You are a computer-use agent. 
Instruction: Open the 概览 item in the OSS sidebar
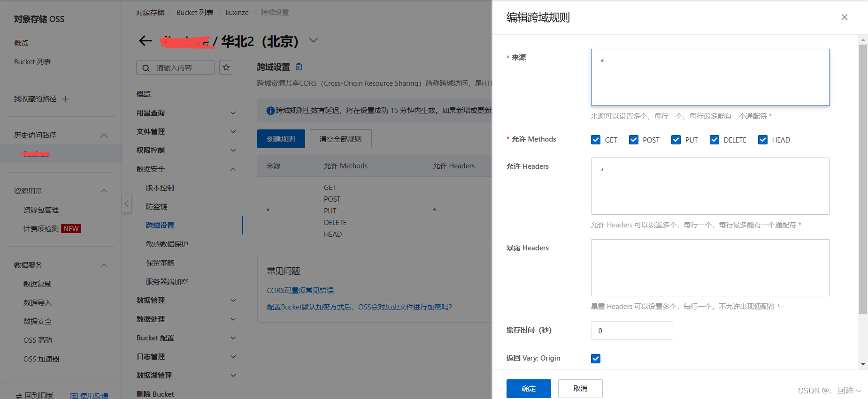pos(21,43)
